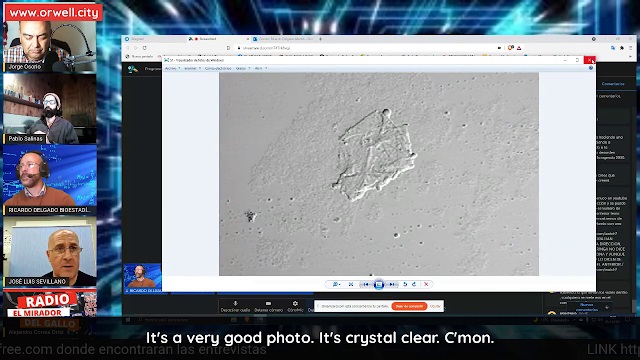The image size is (640, 360).
Task: Click the orange Dejar de compartir button
Action: 409,306
